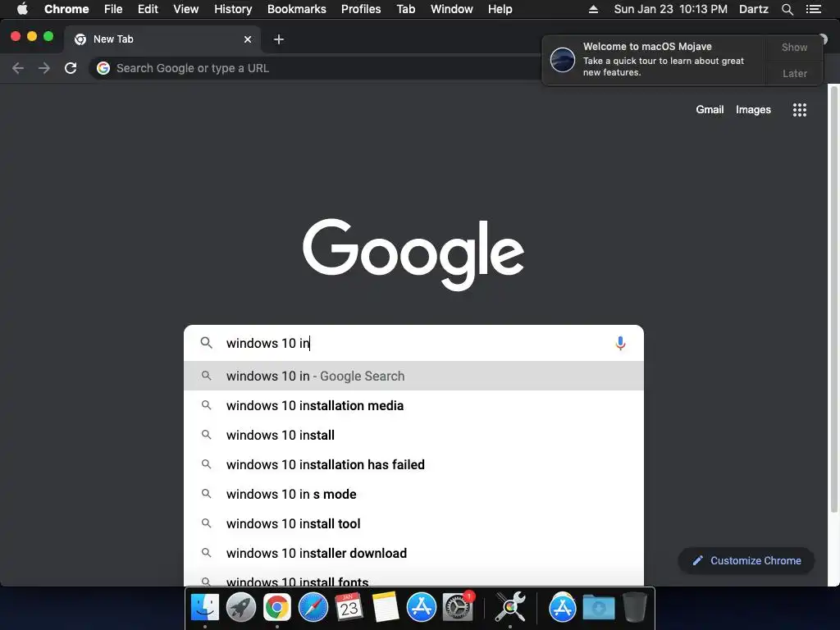Click the date and time in menu bar
The height and width of the screenshot is (630, 840).
click(x=670, y=9)
